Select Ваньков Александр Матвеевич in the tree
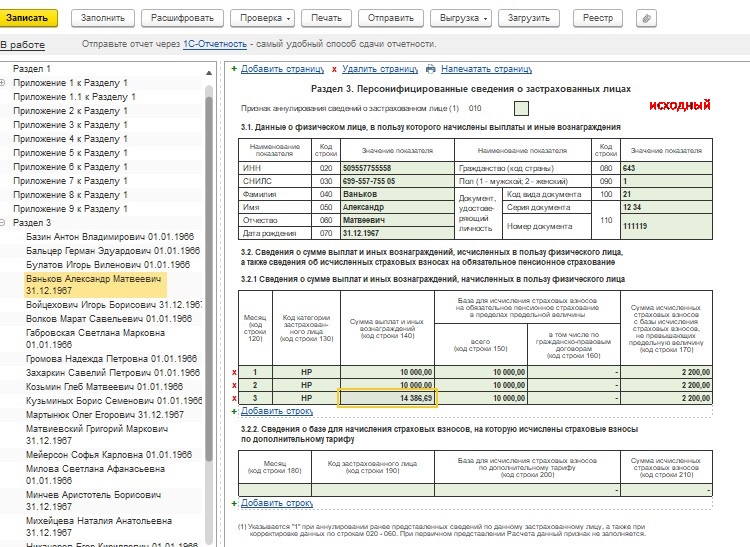This screenshot has height=547, width=750. tap(95, 284)
